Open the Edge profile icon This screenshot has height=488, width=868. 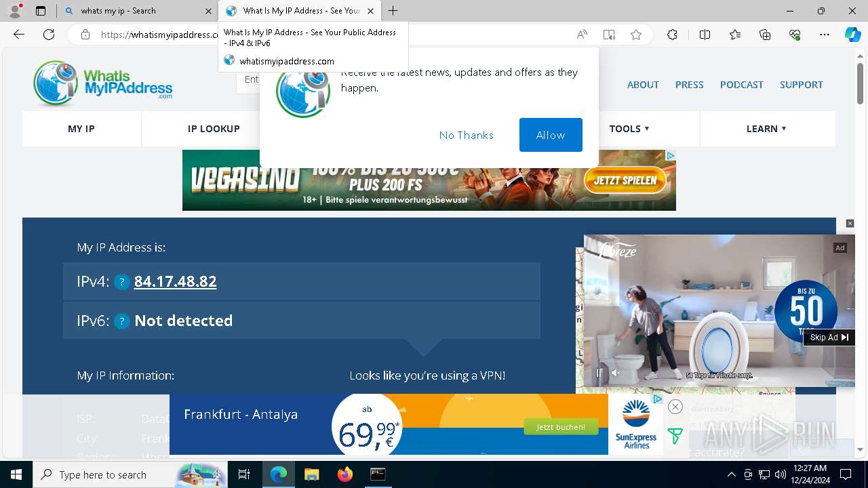point(14,11)
